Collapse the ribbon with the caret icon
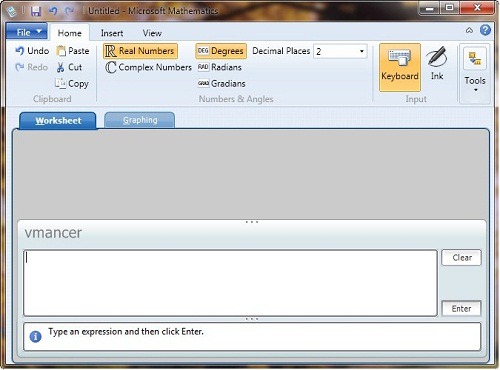500x370 pixels. pyautogui.click(x=469, y=31)
